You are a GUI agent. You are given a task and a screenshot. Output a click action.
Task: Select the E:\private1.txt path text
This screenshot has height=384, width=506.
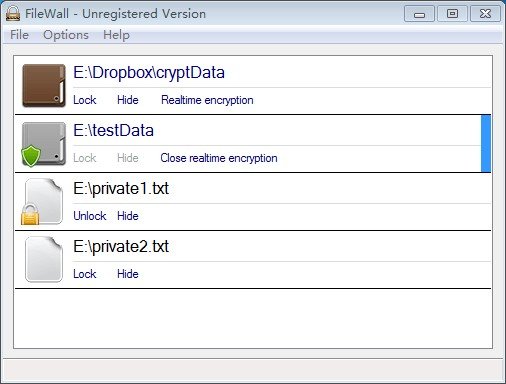pyautogui.click(x=121, y=189)
